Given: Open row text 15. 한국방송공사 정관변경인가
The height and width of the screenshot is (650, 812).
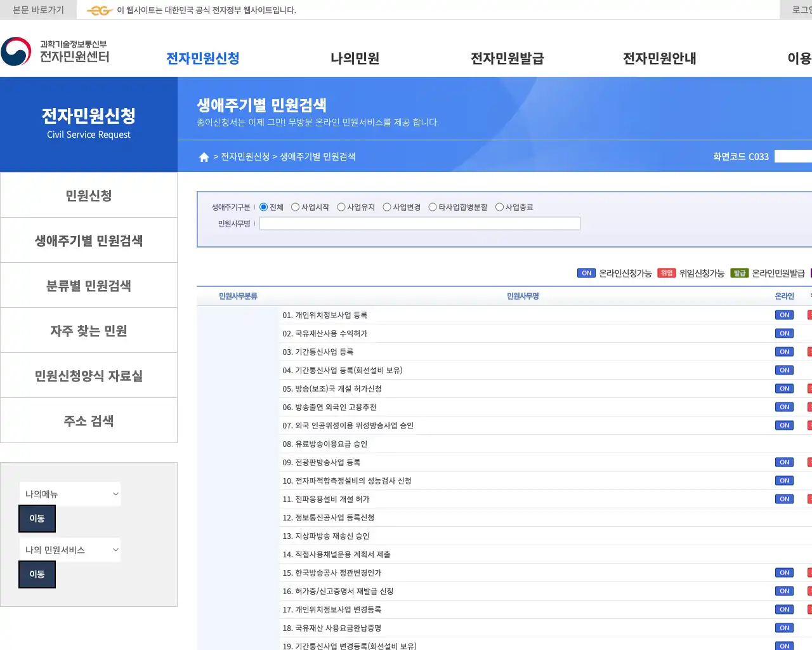Looking at the screenshot, I should pyautogui.click(x=332, y=573).
